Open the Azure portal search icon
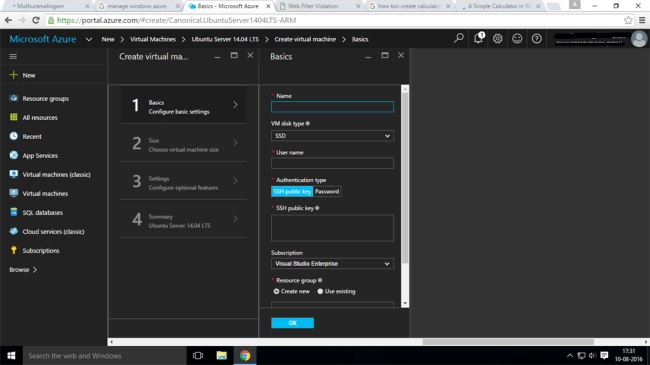 point(458,39)
